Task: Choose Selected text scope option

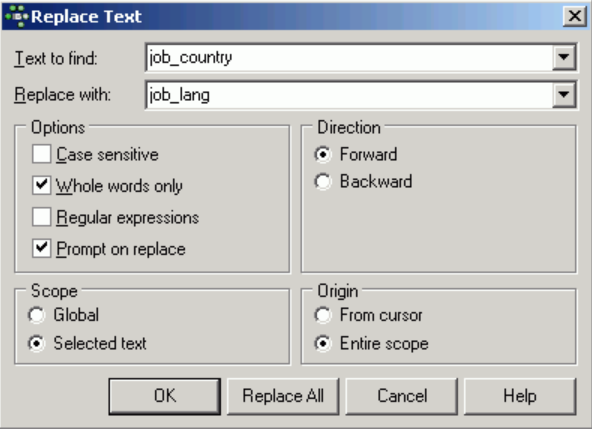Action: (x=37, y=343)
